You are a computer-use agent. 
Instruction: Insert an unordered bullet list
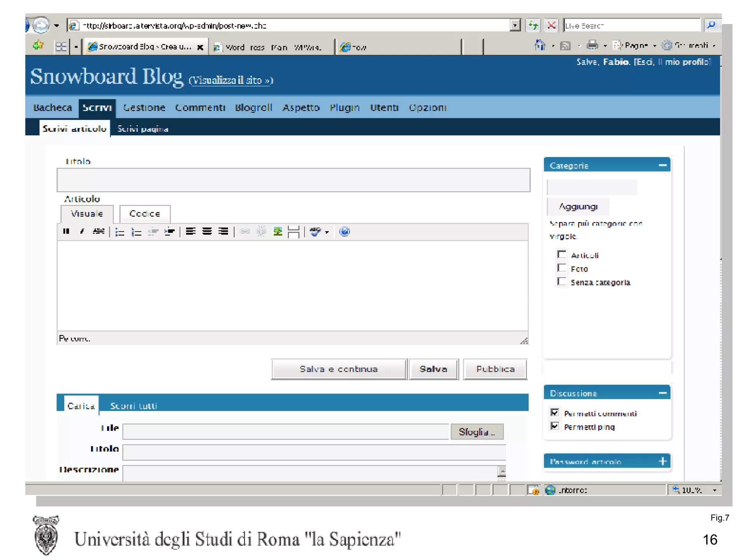(x=120, y=232)
